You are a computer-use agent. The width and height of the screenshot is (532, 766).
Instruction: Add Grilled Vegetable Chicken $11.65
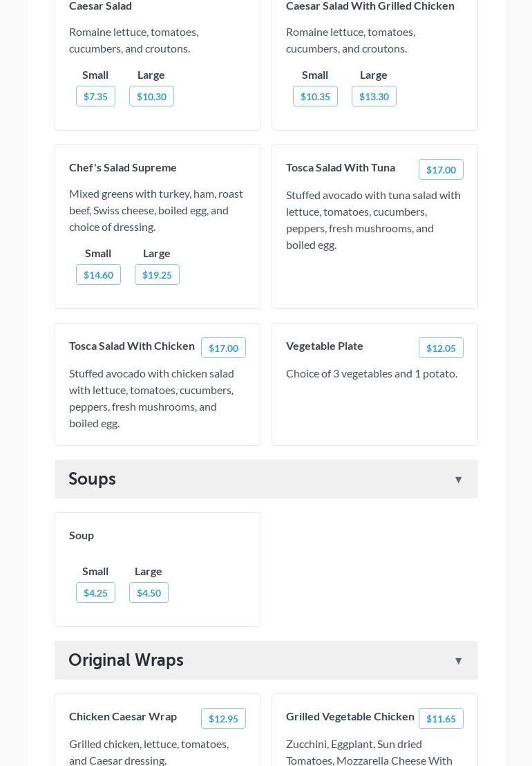pos(441,718)
